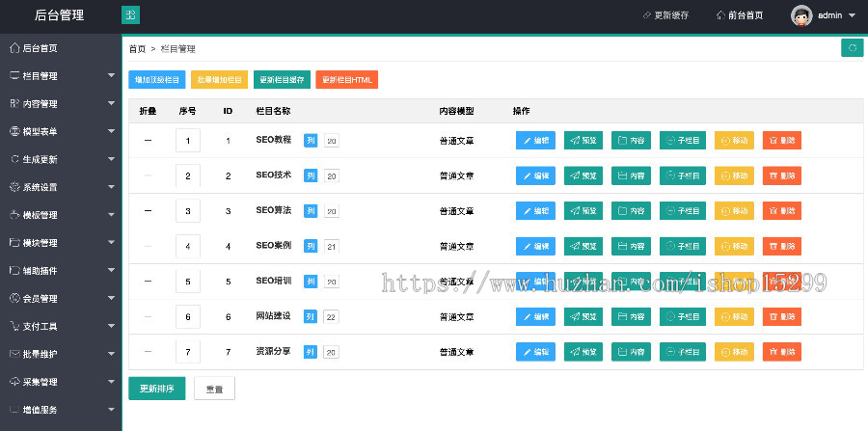Collapse the SEO教程 row fold toggle
The height and width of the screenshot is (431, 868).
148,141
